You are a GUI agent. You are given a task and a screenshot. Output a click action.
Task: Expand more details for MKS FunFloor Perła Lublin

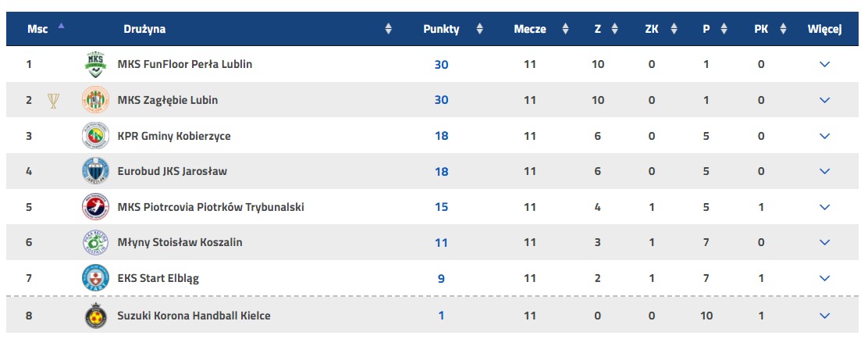[825, 64]
